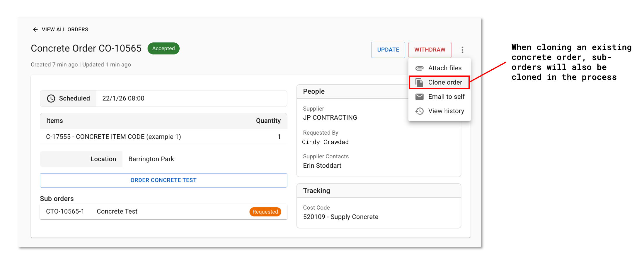Open the three-dot more options menu
The height and width of the screenshot is (264, 644).
coord(462,50)
